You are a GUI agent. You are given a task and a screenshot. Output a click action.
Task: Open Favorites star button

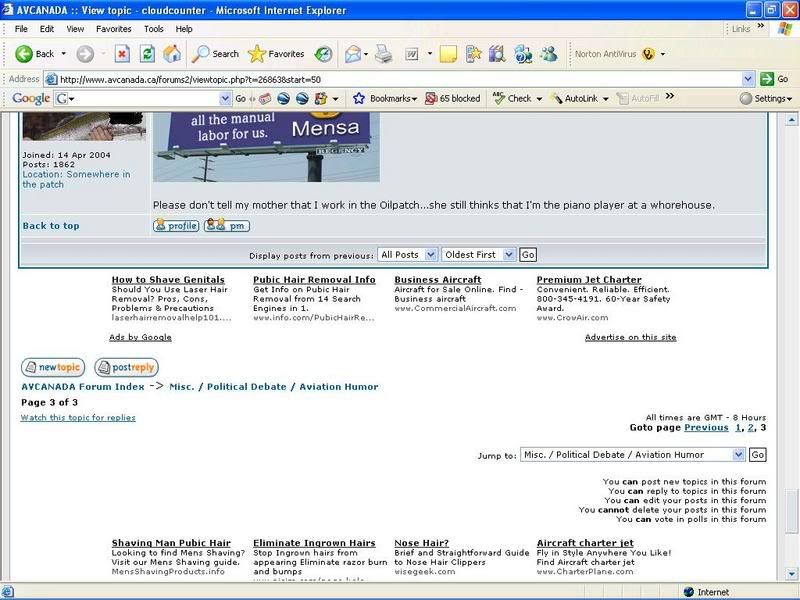[x=276, y=54]
